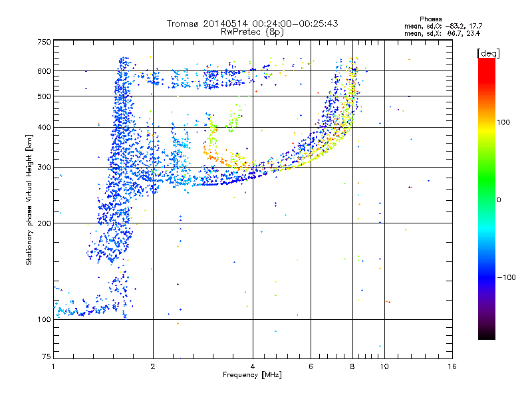Click the x-axis tick label '1'
532x399 pixels.
pyautogui.click(x=53, y=366)
